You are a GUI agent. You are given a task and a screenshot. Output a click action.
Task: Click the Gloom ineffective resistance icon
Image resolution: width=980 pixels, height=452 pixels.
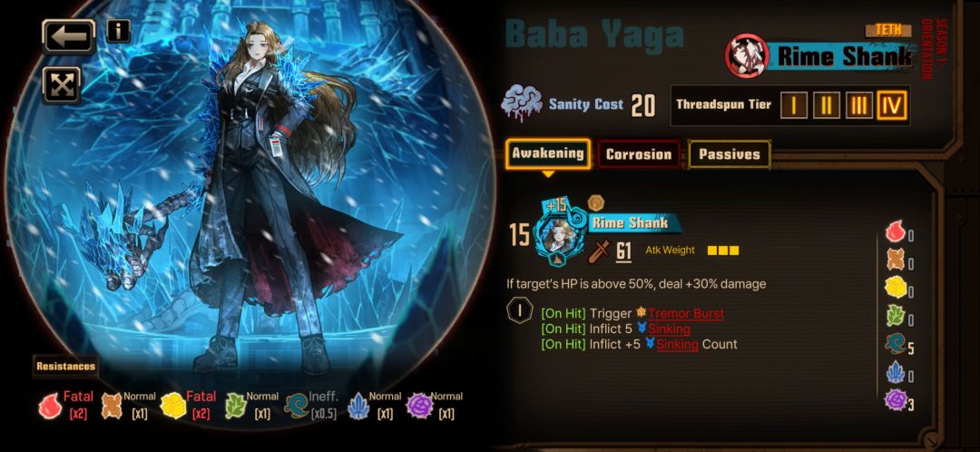296,406
